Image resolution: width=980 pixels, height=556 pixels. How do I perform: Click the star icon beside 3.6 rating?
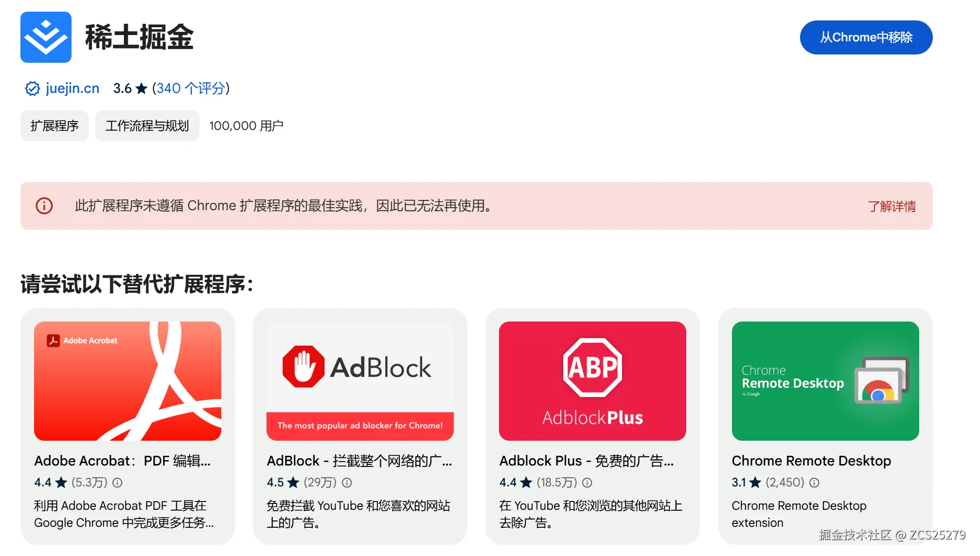click(x=142, y=89)
